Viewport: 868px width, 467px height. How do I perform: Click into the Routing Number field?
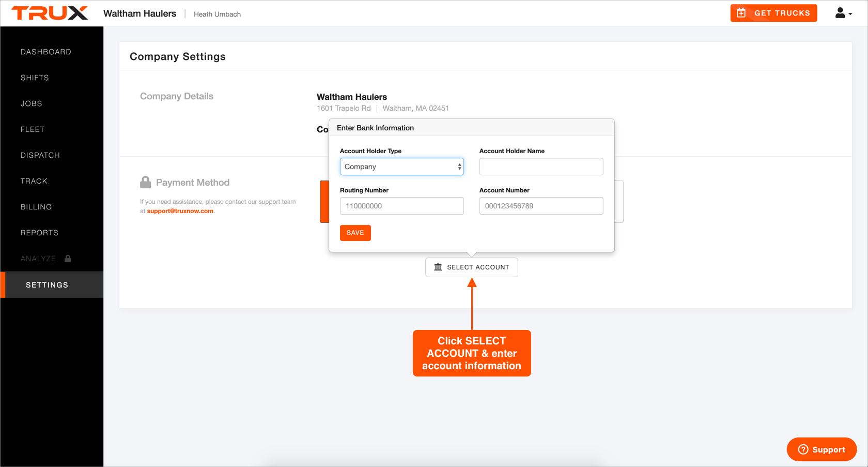(x=401, y=206)
